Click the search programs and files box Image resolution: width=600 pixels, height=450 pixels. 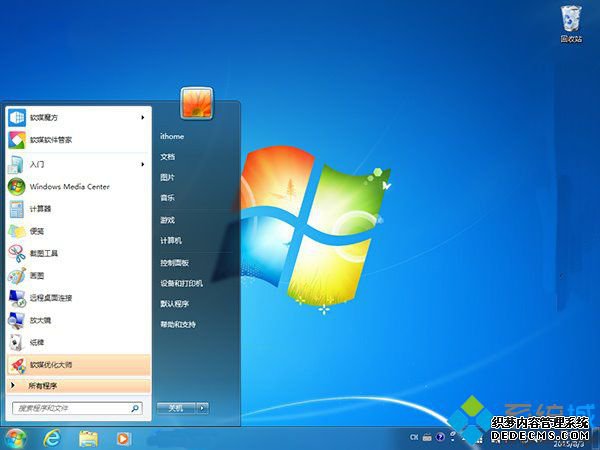pyautogui.click(x=77, y=408)
